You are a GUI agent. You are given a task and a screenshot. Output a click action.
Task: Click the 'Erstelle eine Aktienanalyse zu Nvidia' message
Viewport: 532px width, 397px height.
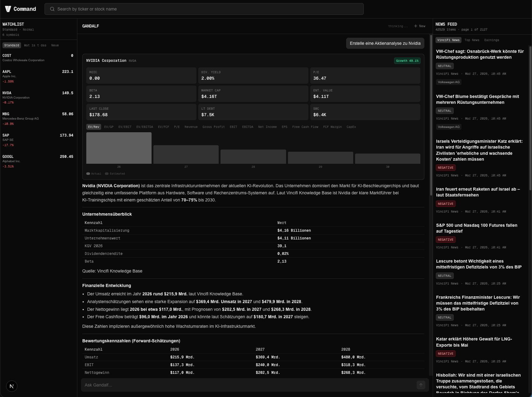(x=385, y=44)
